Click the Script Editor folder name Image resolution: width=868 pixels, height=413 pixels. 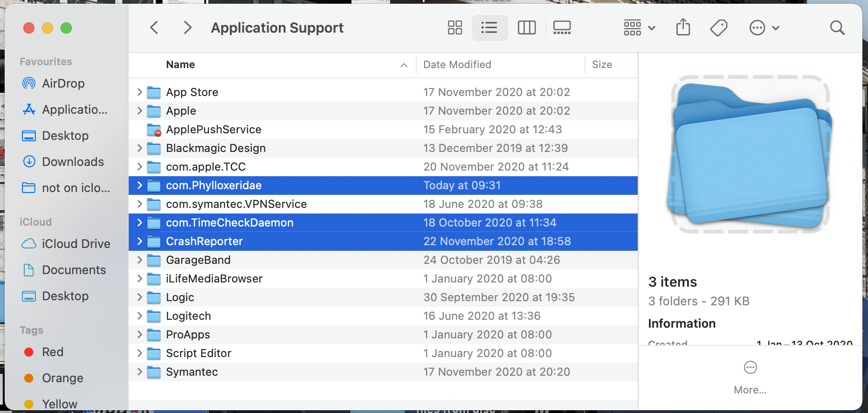click(x=199, y=353)
